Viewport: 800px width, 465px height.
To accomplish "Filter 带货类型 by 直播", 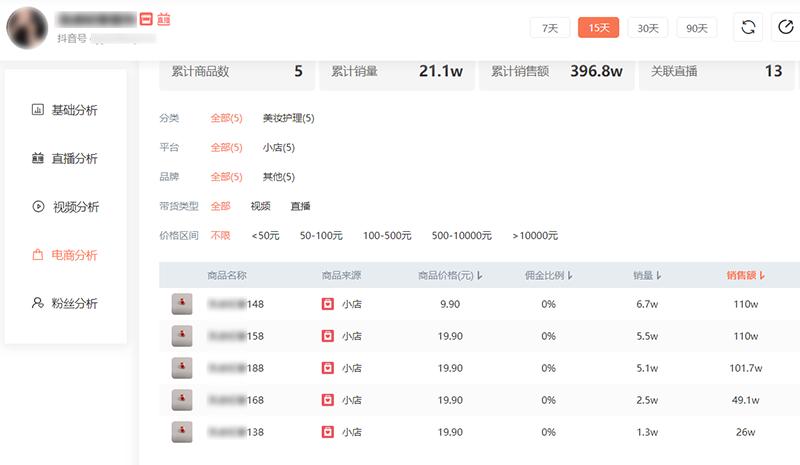I will (x=300, y=206).
